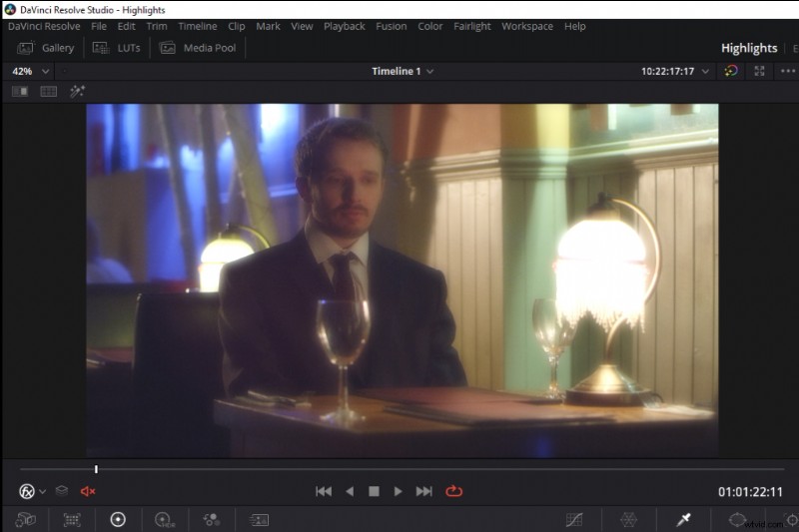
Task: Toggle bypass color grades and Fusion effects
Action: (x=731, y=71)
